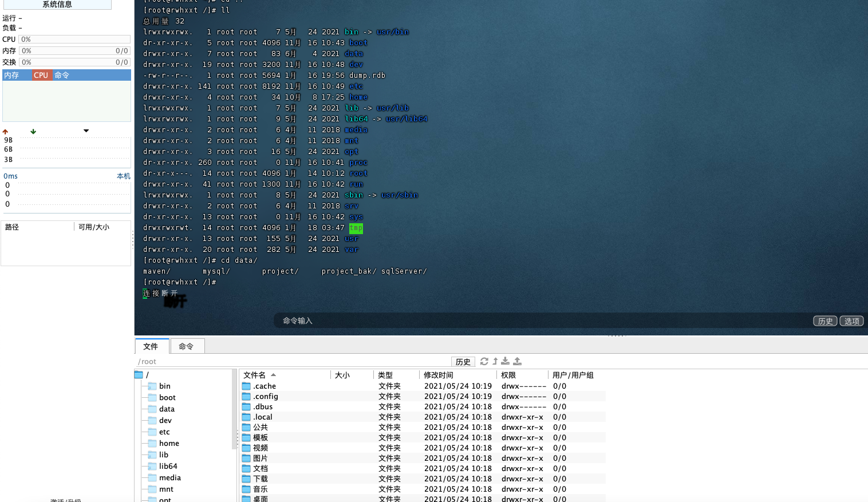Click the CPU usage progress bar
This screenshot has width=868, height=502.
tap(74, 39)
